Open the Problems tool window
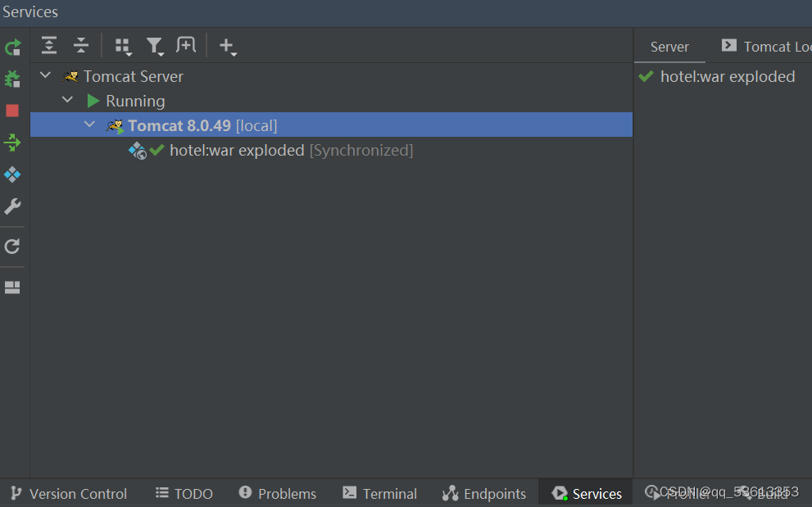This screenshot has width=812, height=507. pos(277,494)
